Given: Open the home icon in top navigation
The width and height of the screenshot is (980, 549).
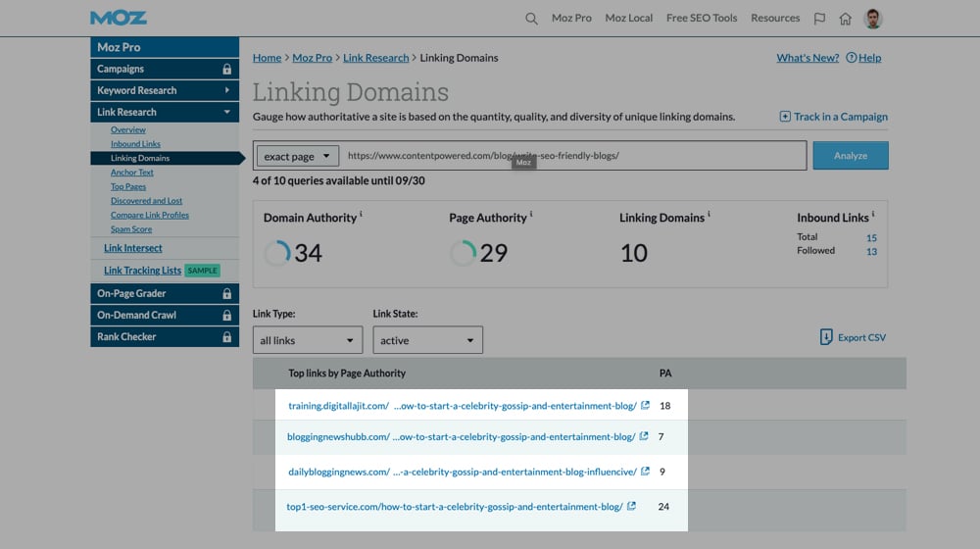Looking at the screenshot, I should pos(845,19).
